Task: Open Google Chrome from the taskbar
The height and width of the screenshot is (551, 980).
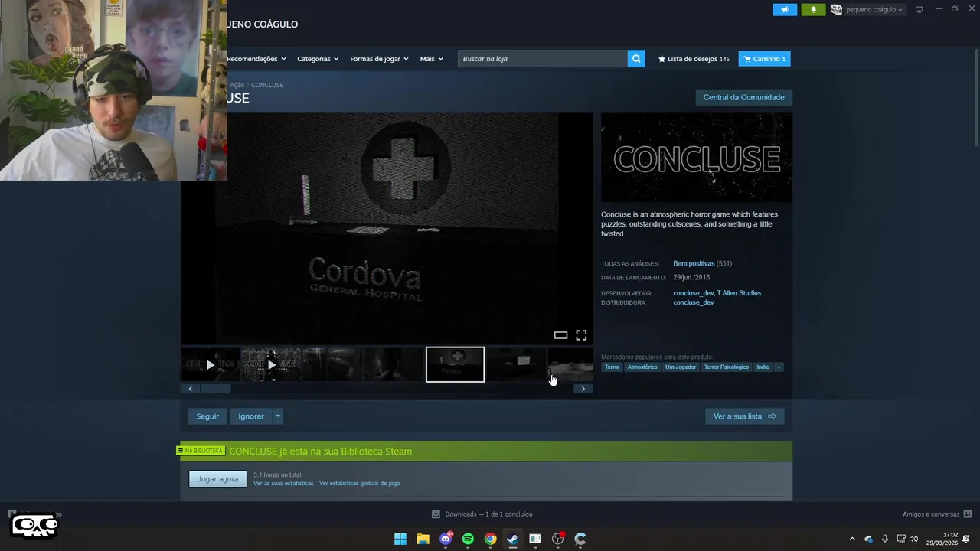Action: (x=490, y=540)
